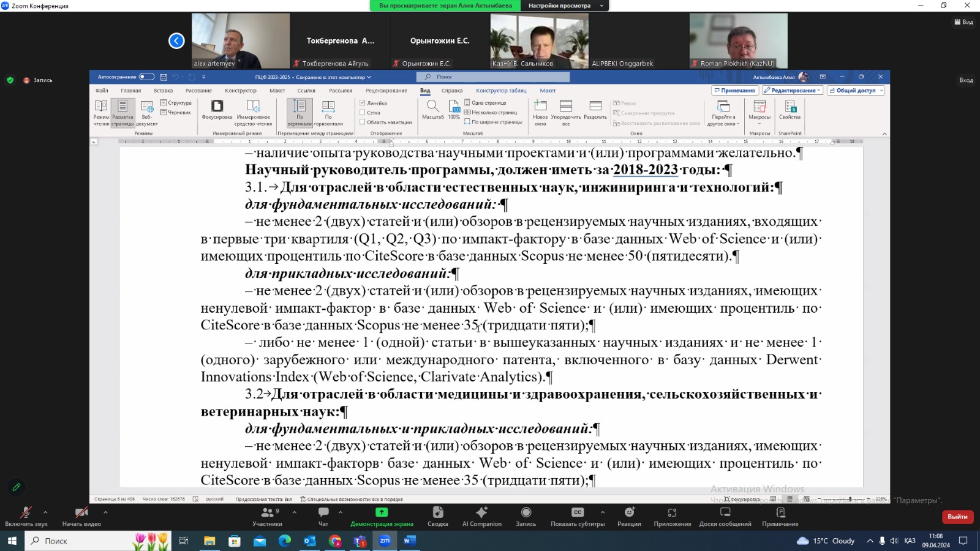This screenshot has width=980, height=551.
Task: Open the Insert (Вставка) ribbon tab
Action: [x=163, y=91]
